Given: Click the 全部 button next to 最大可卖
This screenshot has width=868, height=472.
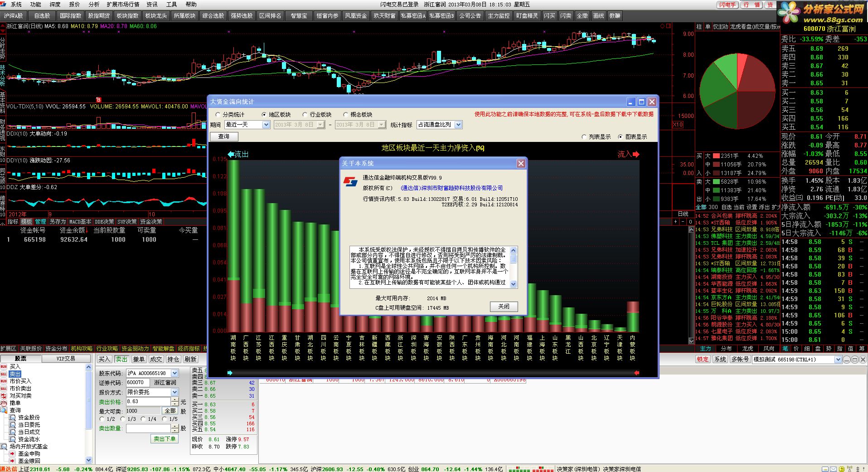Looking at the screenshot, I should coord(170,411).
